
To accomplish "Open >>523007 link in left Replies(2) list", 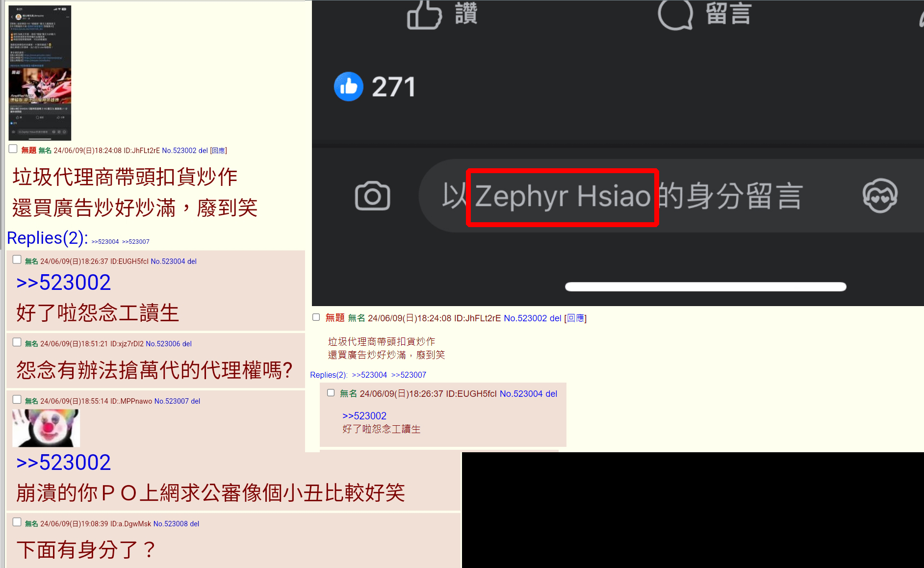I will pyautogui.click(x=136, y=242).
